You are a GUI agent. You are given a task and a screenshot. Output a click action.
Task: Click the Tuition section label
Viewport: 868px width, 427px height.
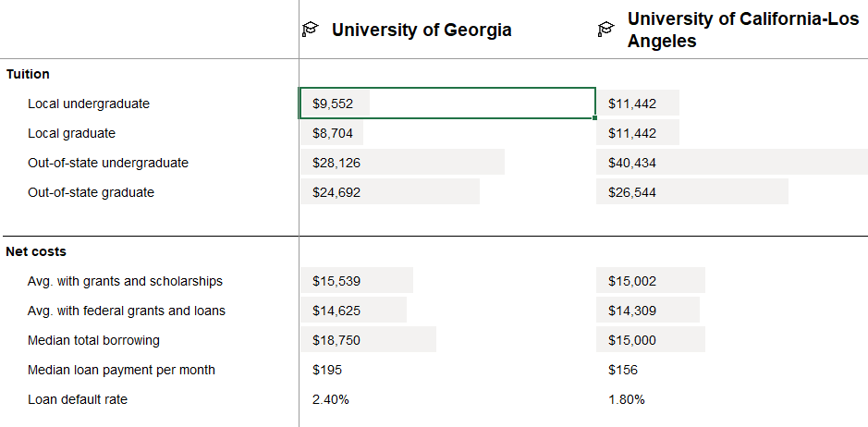tap(28, 74)
